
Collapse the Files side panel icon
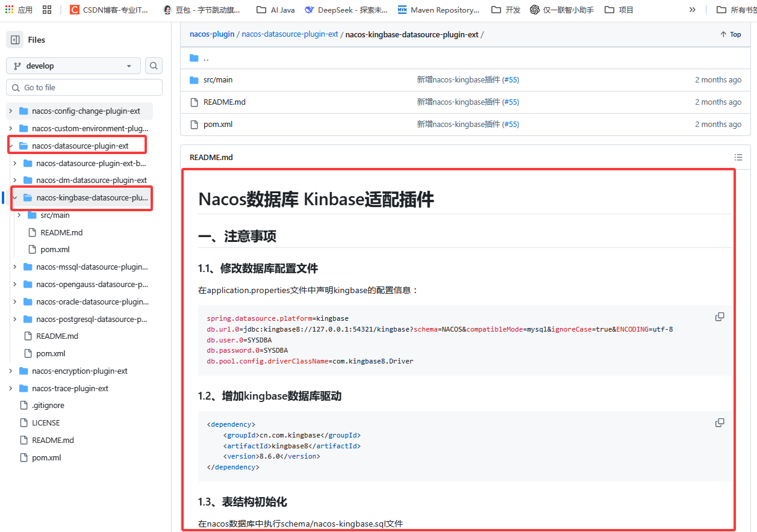tap(15, 40)
